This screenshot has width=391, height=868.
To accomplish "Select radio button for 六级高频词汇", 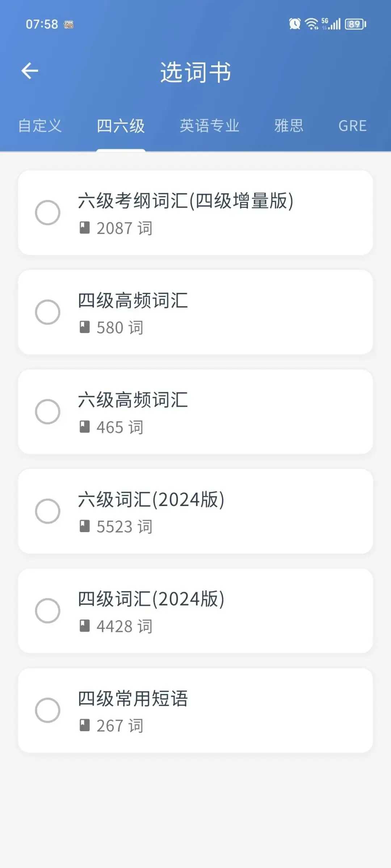I will point(47,412).
